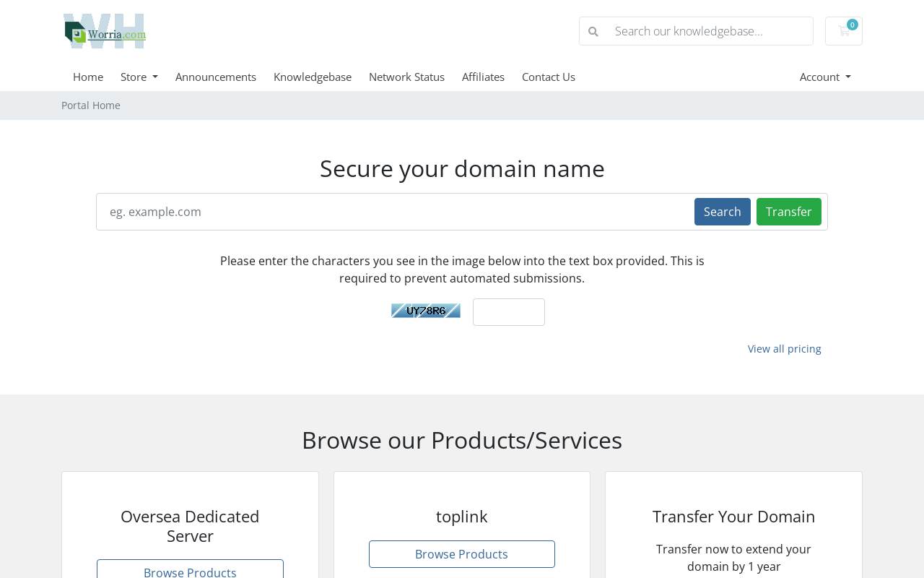Image resolution: width=924 pixels, height=578 pixels.
Task: Click the green Transfer button
Action: pyautogui.click(x=789, y=212)
